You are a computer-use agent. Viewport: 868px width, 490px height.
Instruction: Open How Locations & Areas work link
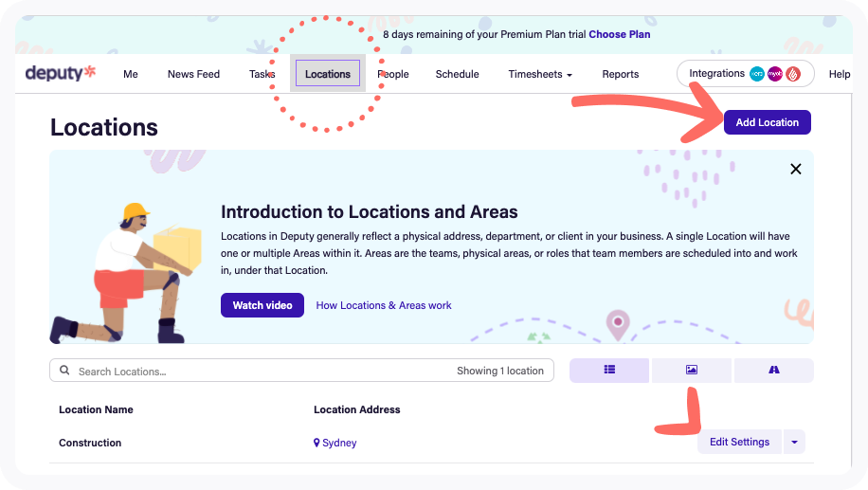pos(383,305)
